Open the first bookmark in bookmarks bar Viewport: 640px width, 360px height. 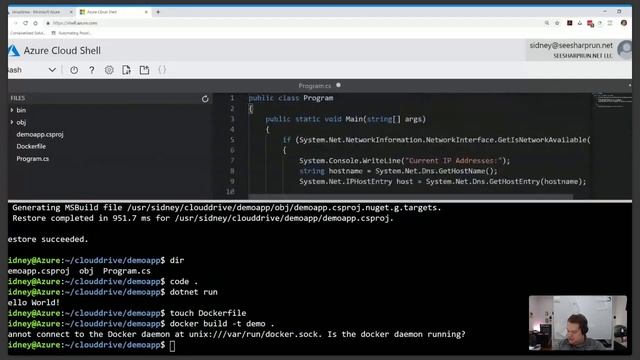pyautogui.click(x=27, y=33)
